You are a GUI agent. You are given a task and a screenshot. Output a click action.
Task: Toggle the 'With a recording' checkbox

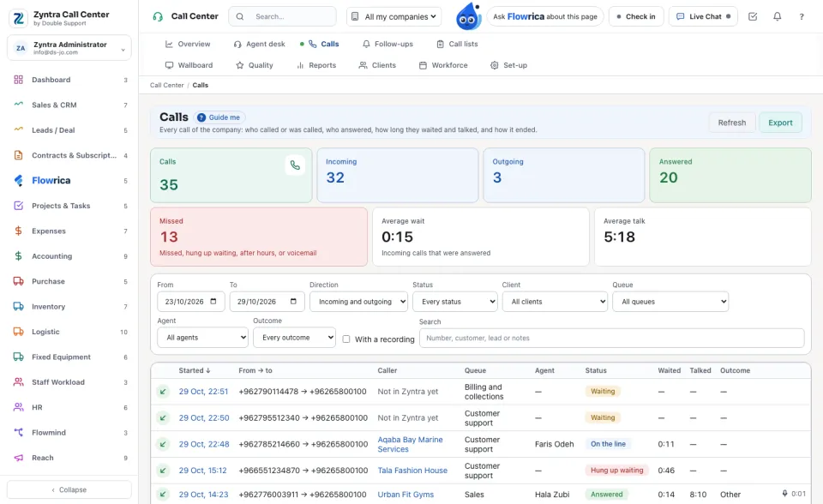point(346,339)
